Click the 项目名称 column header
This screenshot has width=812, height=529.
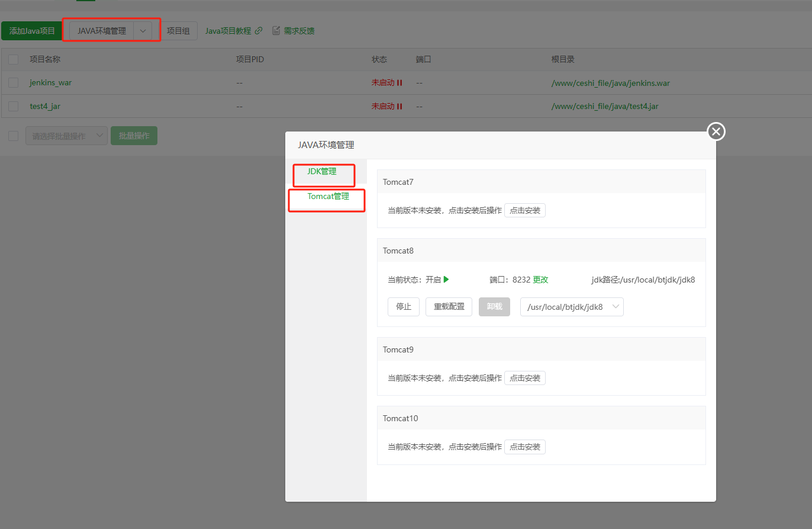tap(45, 60)
